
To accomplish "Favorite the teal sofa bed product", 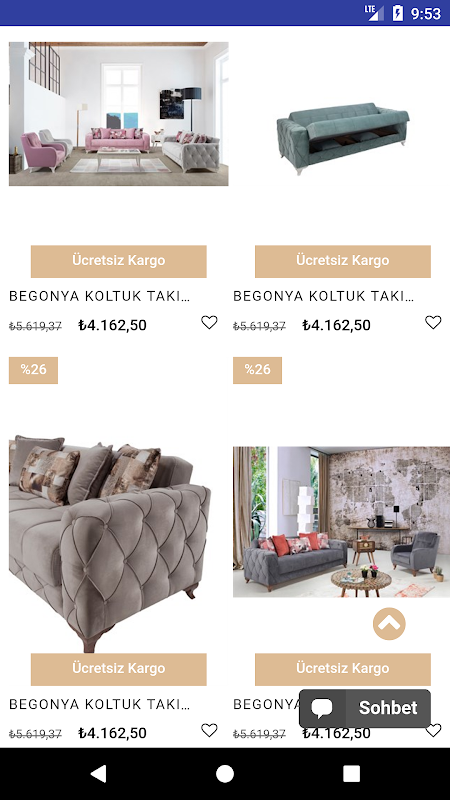I will [x=433, y=322].
